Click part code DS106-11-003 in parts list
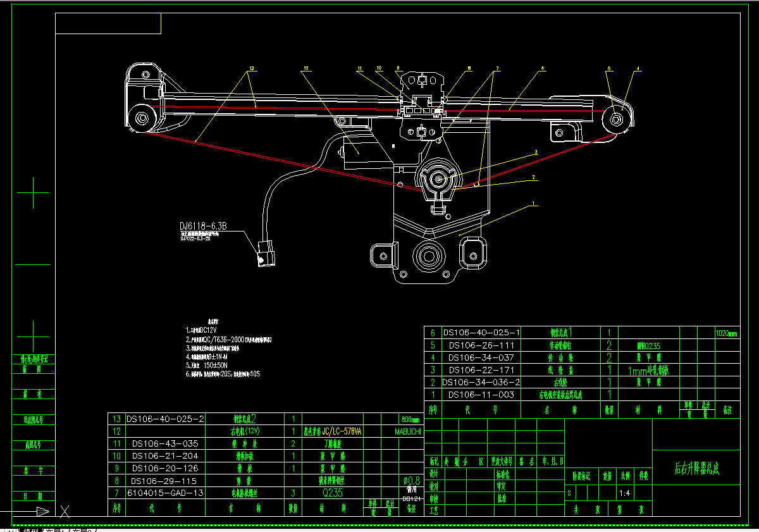The image size is (759, 532). (481, 394)
